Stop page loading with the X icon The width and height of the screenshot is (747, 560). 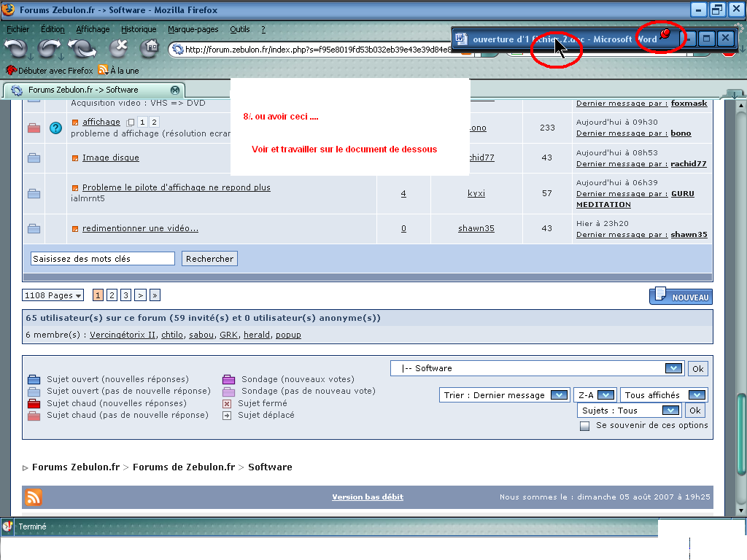pyautogui.click(x=119, y=49)
